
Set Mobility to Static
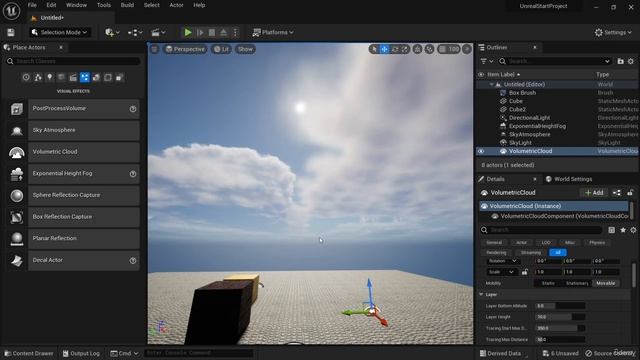point(548,283)
